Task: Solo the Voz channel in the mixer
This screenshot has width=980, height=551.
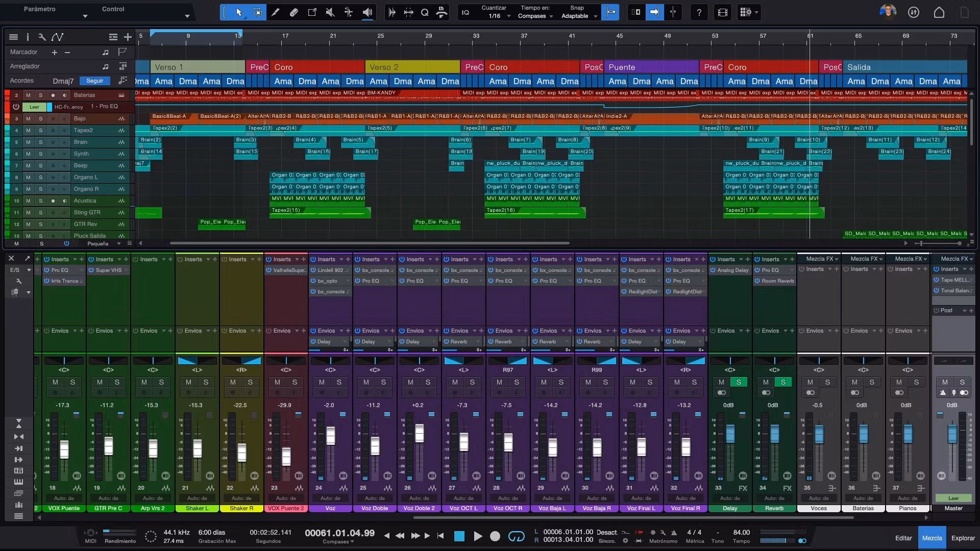Action: point(338,382)
